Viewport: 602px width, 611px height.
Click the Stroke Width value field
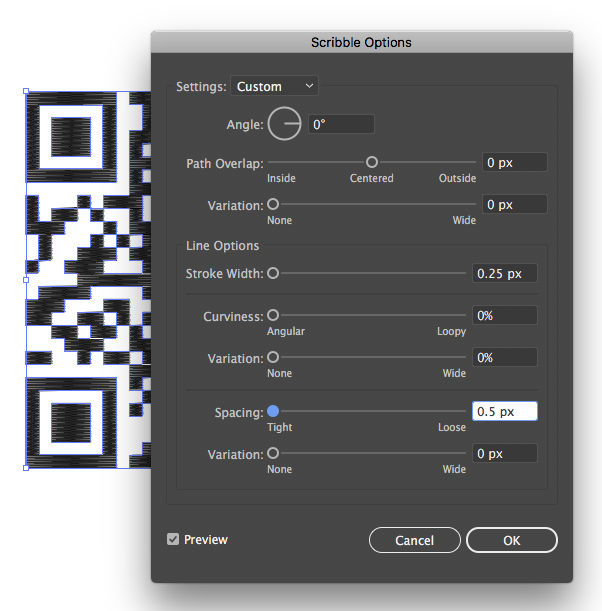[x=505, y=274]
